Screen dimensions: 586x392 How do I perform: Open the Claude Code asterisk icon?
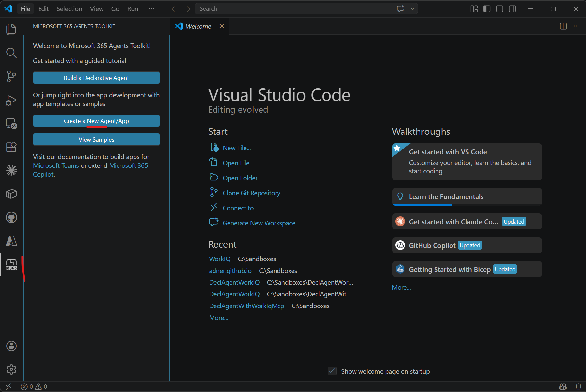coord(11,170)
